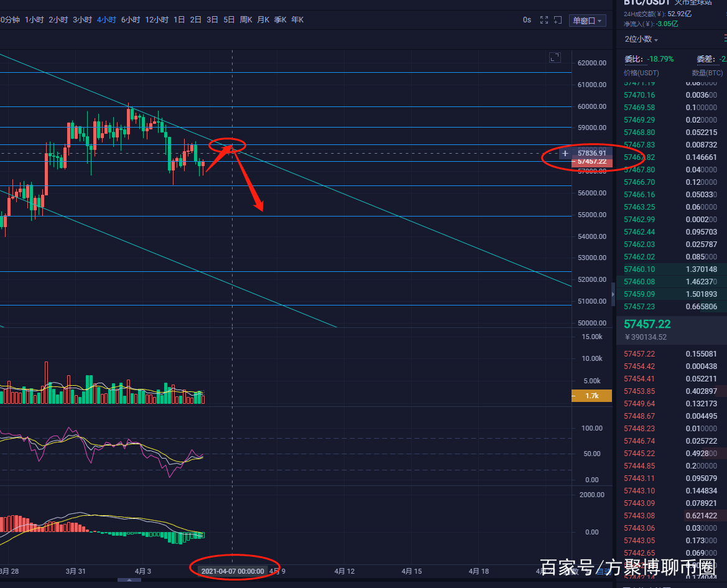Click the add-window icon in chart toolbar

[x=558, y=20]
